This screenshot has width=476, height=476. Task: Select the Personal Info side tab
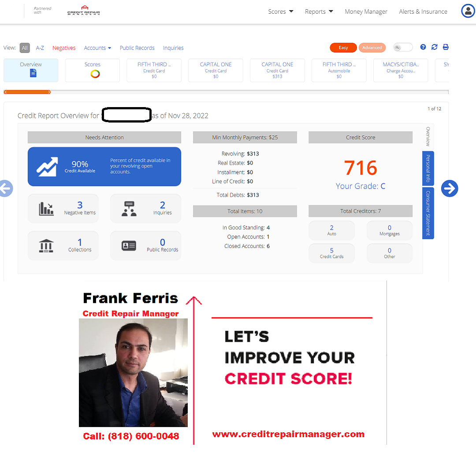click(428, 168)
